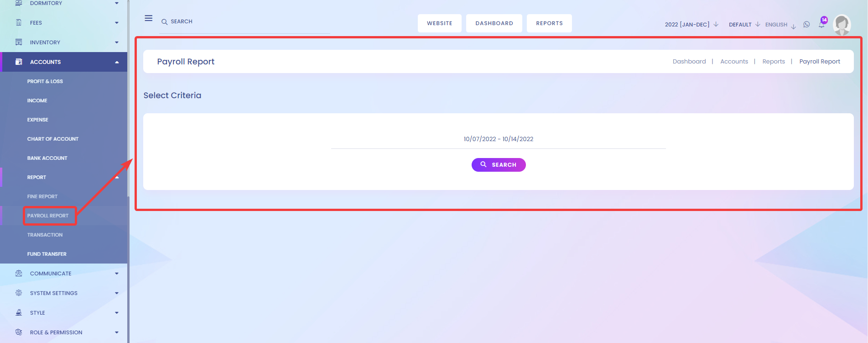This screenshot has height=343, width=868.
Task: Expand the Communicate menu arrow
Action: pyautogui.click(x=117, y=274)
